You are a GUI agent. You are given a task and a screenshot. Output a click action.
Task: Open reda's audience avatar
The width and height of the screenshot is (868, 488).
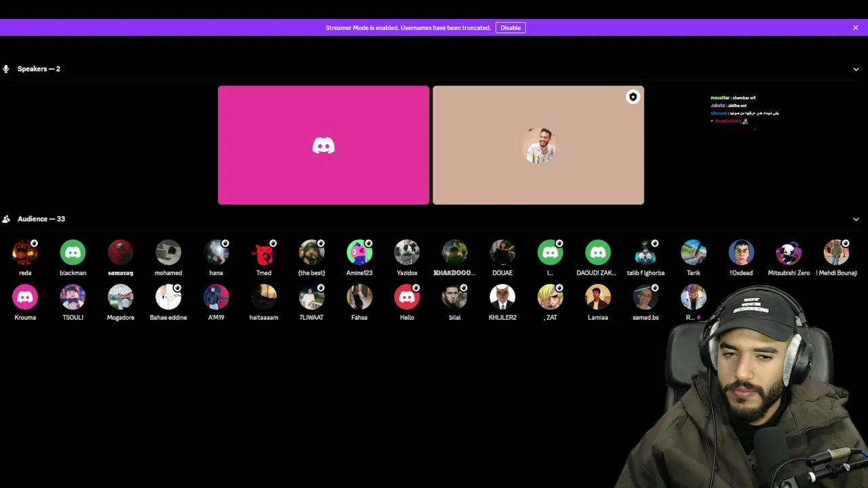pyautogui.click(x=25, y=253)
